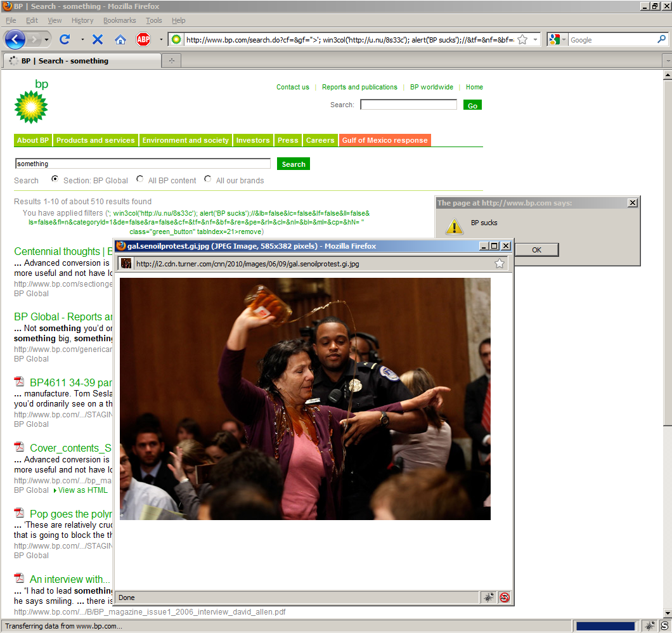Click the scrollbar down arrow of main page

coord(668,613)
